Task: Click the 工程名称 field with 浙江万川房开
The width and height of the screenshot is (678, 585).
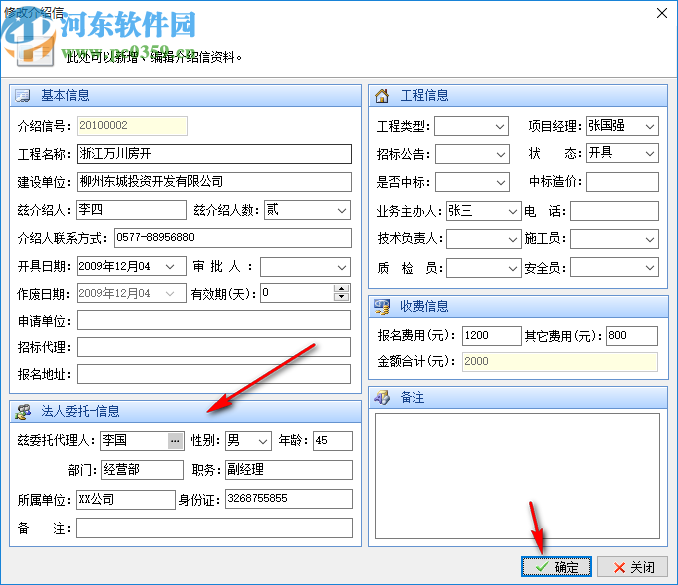Action: (214, 154)
